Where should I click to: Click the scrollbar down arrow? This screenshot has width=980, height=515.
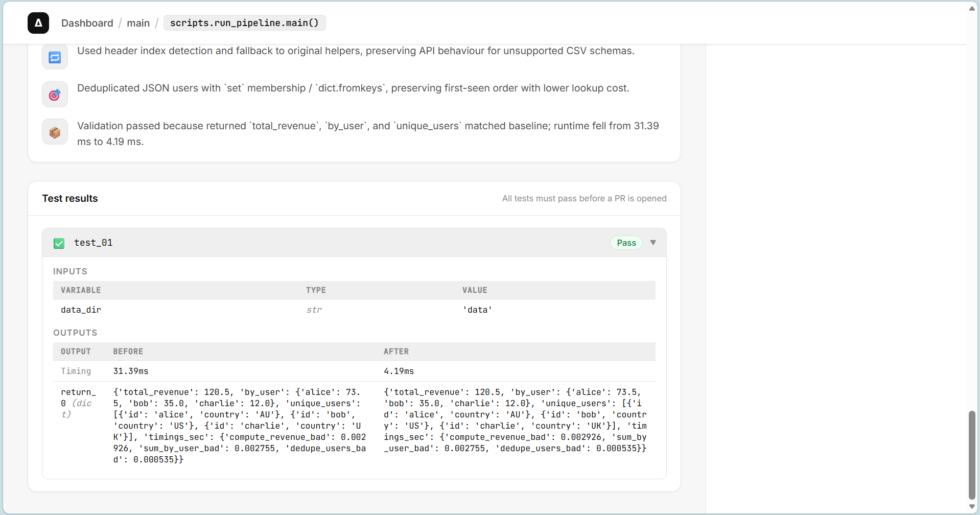pos(972,507)
